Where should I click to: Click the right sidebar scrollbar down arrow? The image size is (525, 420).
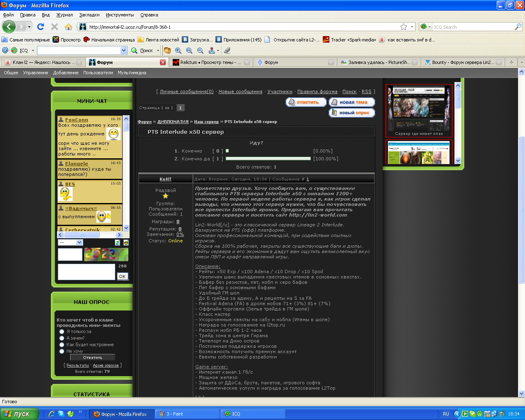pos(458,160)
